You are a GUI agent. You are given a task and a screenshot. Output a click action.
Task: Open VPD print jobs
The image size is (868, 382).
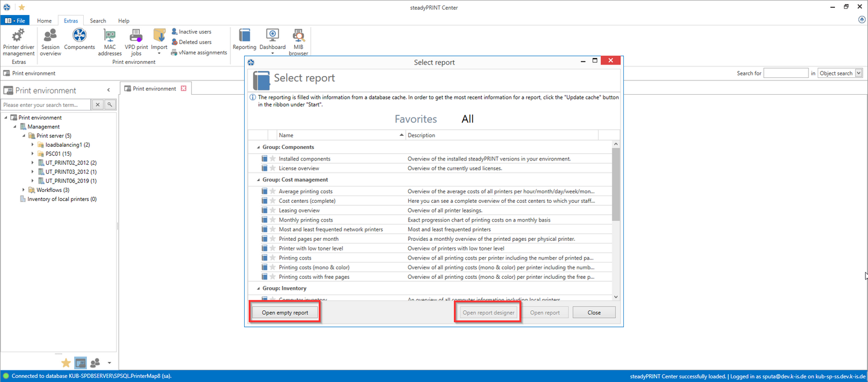(x=136, y=42)
